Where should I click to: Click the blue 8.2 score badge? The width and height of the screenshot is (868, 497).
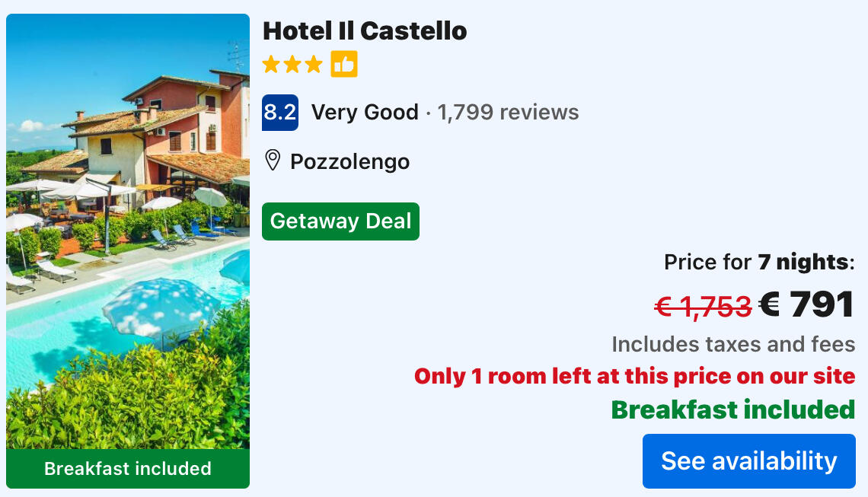pos(279,113)
